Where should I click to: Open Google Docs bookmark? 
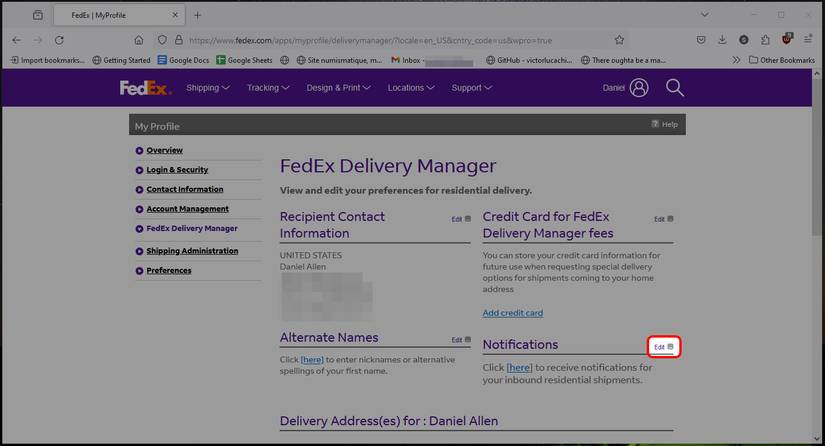click(x=184, y=60)
